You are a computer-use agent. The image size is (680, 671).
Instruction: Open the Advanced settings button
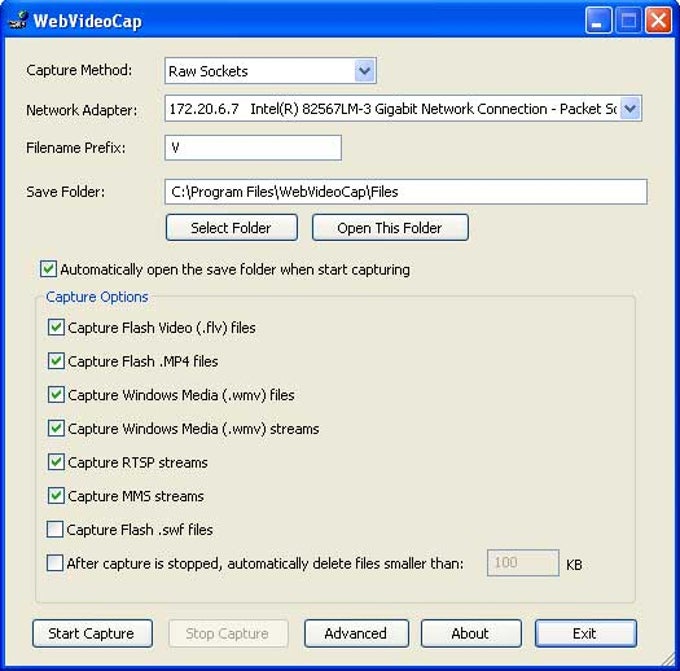coord(356,634)
